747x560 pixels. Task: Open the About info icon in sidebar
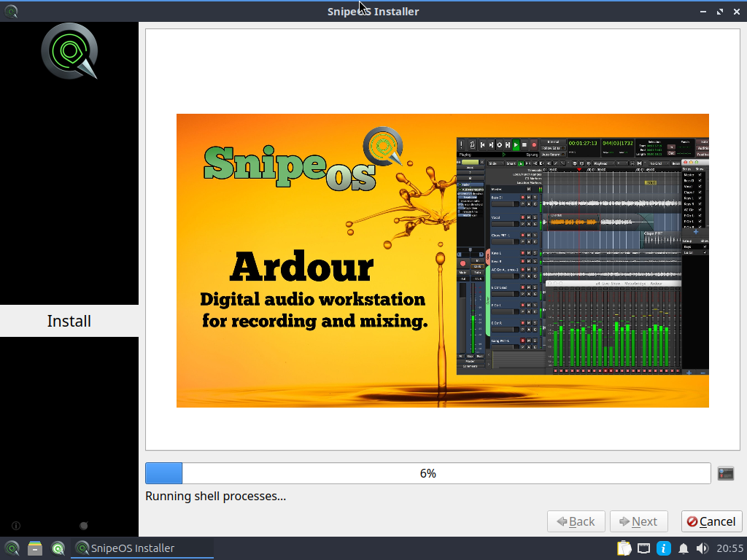tap(16, 526)
